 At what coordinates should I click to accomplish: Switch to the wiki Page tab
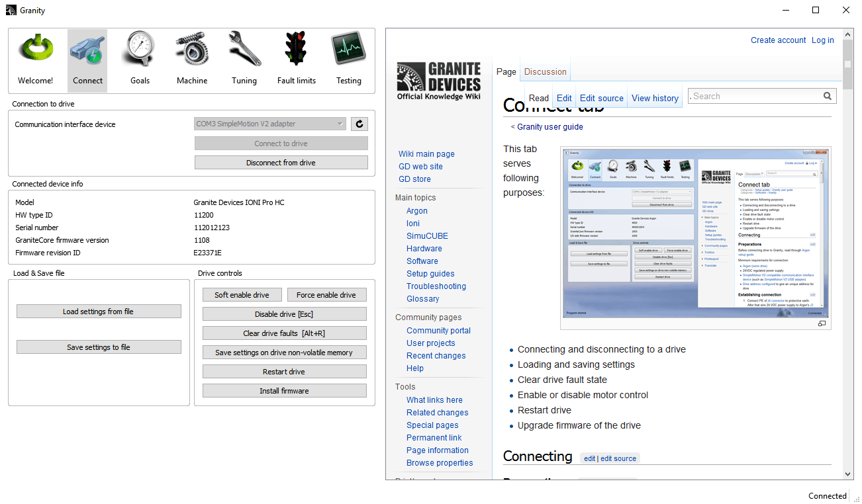[506, 71]
